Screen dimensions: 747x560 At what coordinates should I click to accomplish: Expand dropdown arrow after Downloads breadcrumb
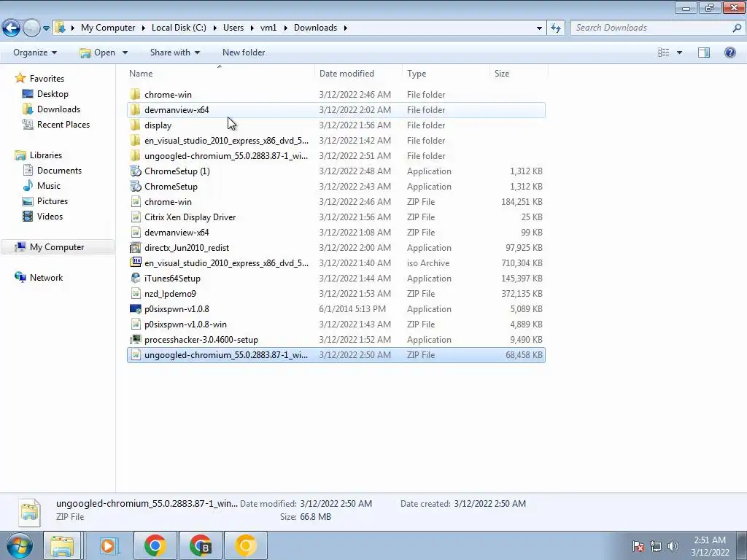coord(345,28)
